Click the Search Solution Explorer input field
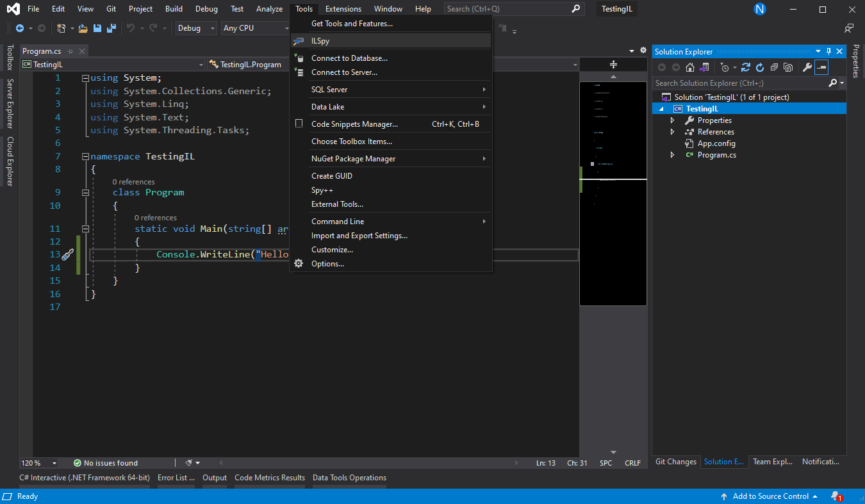This screenshot has width=865, height=504. (740, 83)
